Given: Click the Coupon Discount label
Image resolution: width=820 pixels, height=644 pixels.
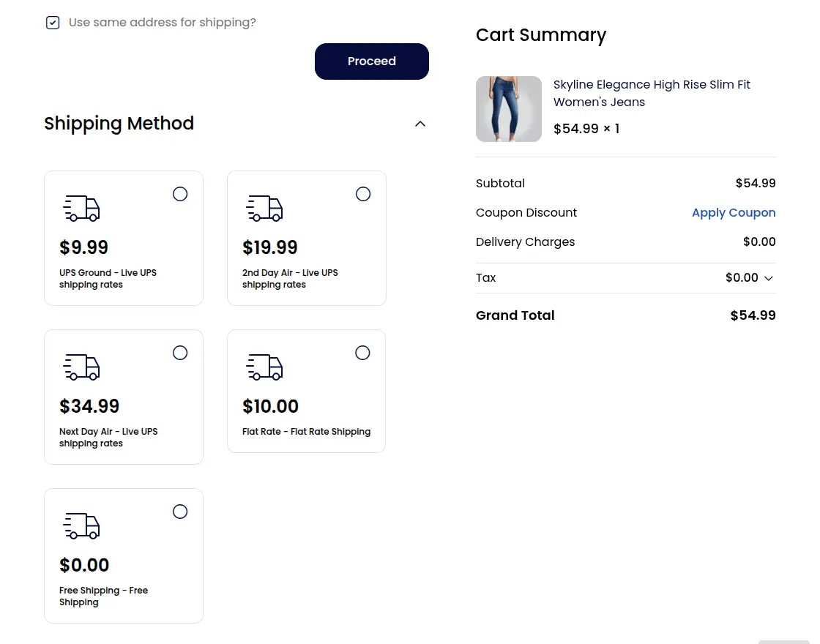Looking at the screenshot, I should click(526, 213).
